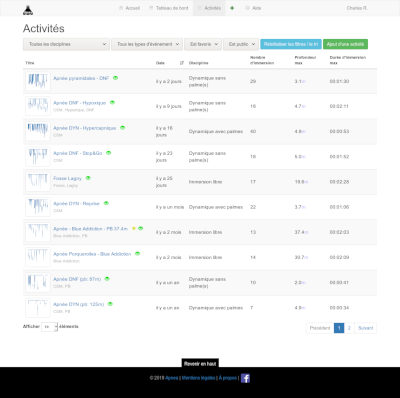400x398 pixels.
Task: Click the Ajout d'une activité button
Action: tap(345, 44)
